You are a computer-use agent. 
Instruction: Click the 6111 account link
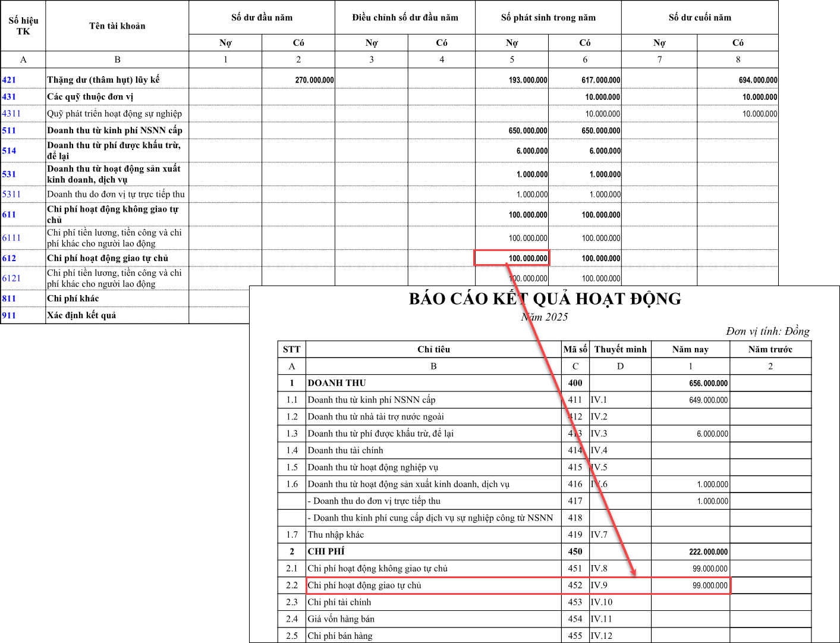pyautogui.click(x=11, y=238)
